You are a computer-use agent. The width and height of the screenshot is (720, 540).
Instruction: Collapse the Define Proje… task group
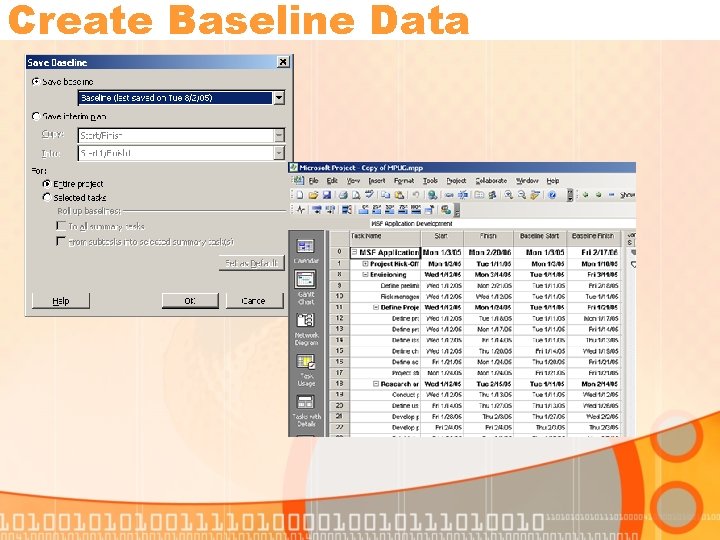point(376,307)
